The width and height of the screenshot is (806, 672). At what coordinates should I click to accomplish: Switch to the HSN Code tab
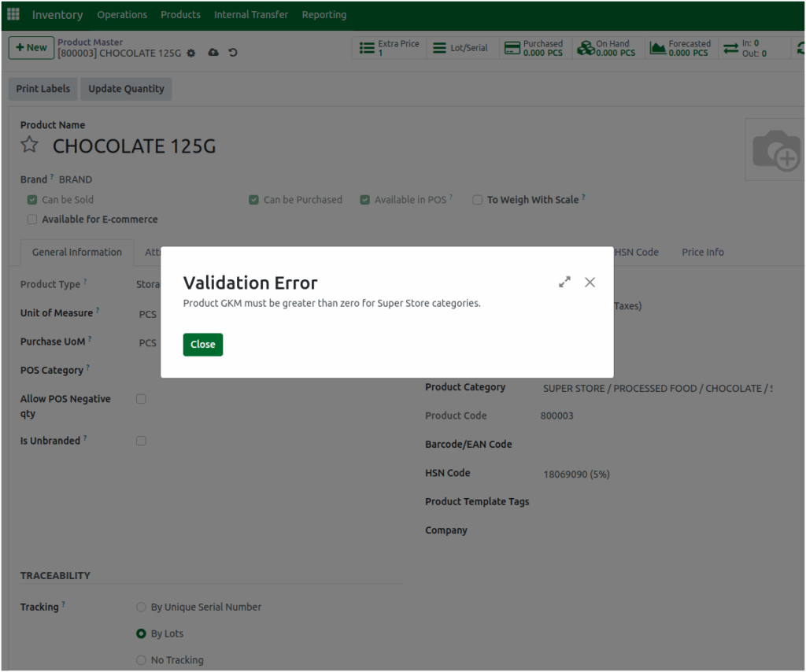[x=638, y=252]
